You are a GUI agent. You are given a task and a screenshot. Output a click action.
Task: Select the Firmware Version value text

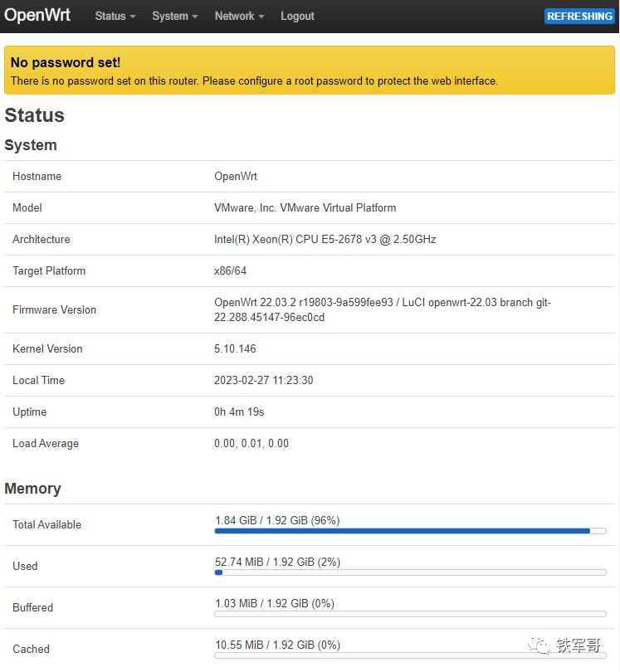(x=382, y=310)
